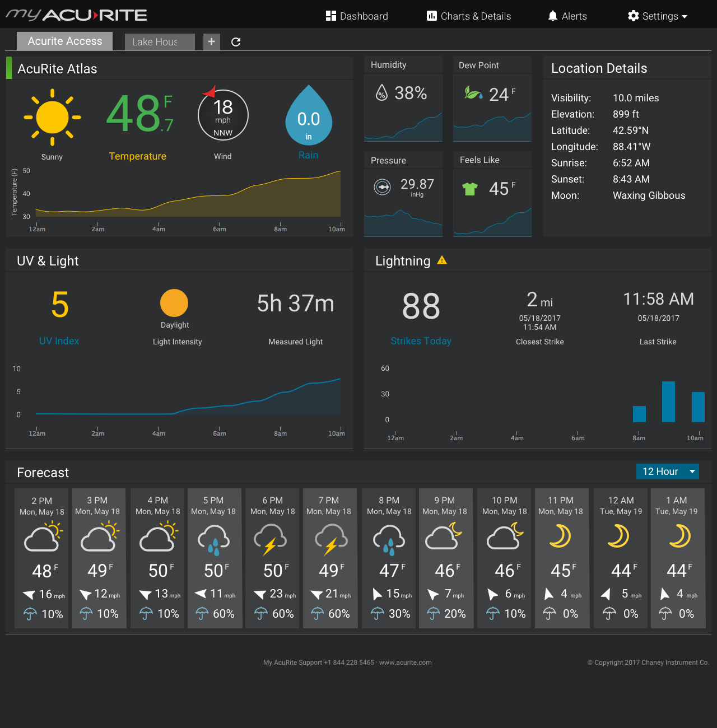This screenshot has width=717, height=728.
Task: Open Charts & Details page
Action: point(469,16)
